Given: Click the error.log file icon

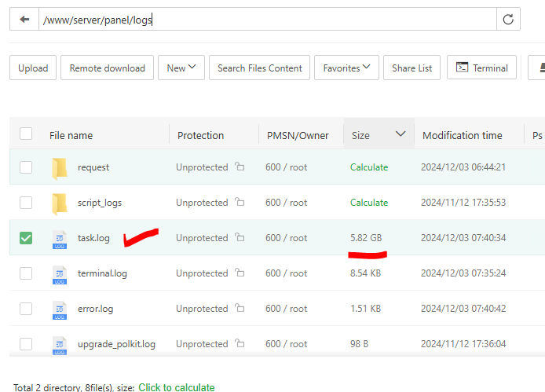Looking at the screenshot, I should (x=60, y=310).
